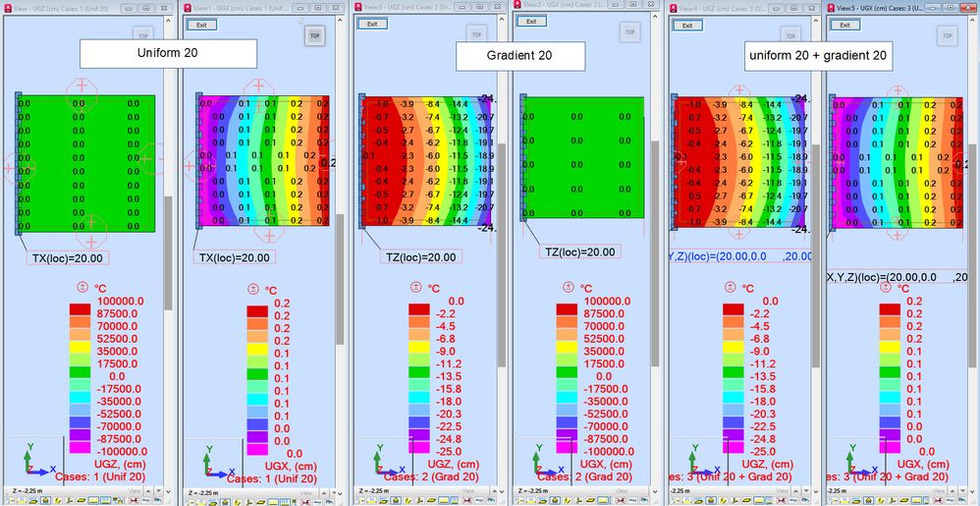Click the blue (20.00,0.0 ,20.00 label in View:4
The width and height of the screenshot is (980, 506).
tap(740, 256)
